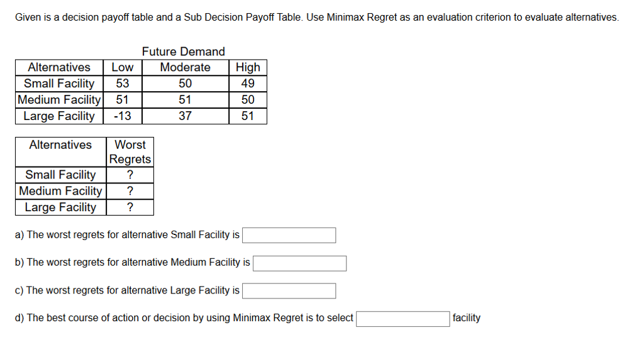Click the Low column header
The height and width of the screenshot is (345, 644).
[x=123, y=67]
